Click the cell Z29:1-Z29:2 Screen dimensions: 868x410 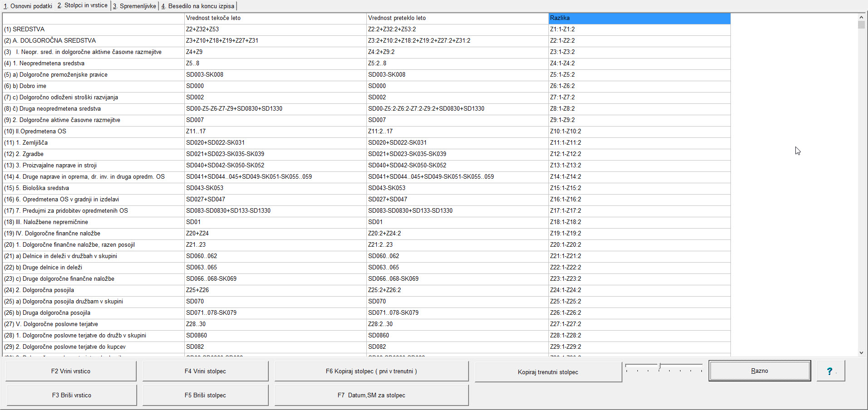point(639,347)
